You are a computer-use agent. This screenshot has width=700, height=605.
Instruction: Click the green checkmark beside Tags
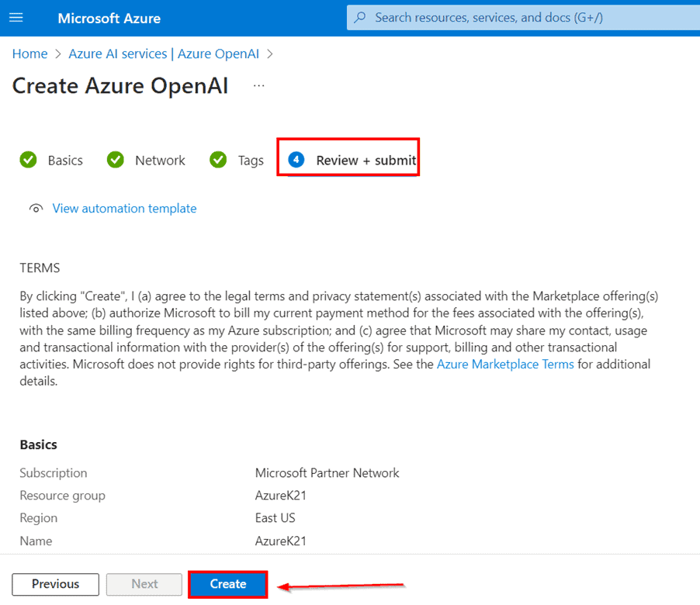pyautogui.click(x=218, y=160)
